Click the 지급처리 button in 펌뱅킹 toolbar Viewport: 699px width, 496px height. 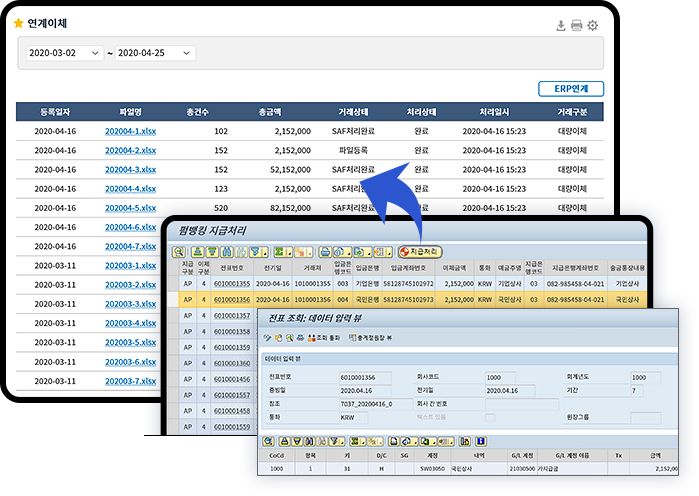420,251
